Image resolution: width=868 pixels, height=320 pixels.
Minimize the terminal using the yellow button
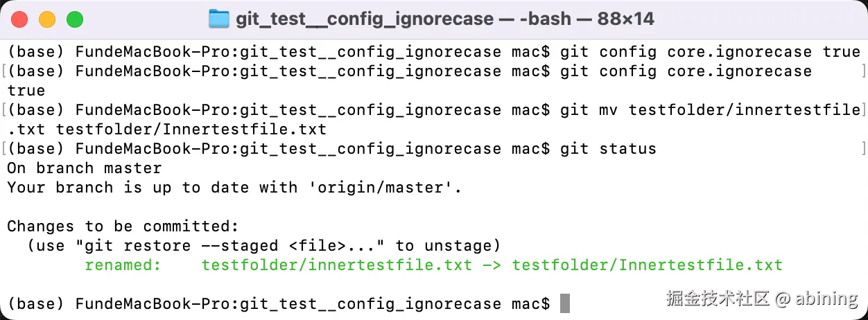pos(47,19)
